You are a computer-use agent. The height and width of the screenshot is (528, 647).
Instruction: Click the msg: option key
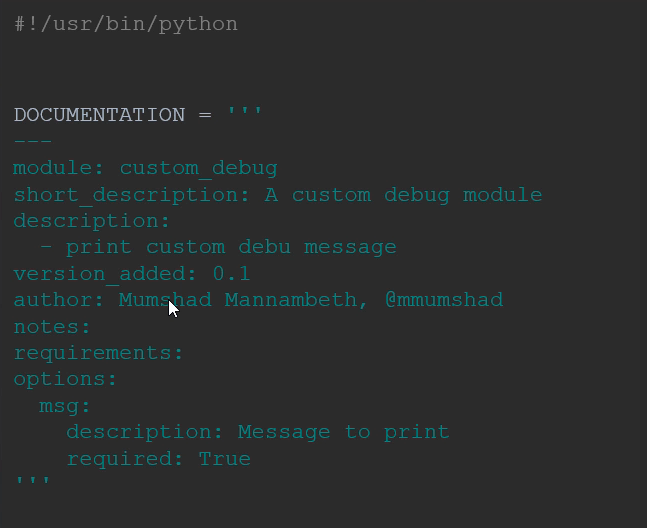click(x=65, y=406)
